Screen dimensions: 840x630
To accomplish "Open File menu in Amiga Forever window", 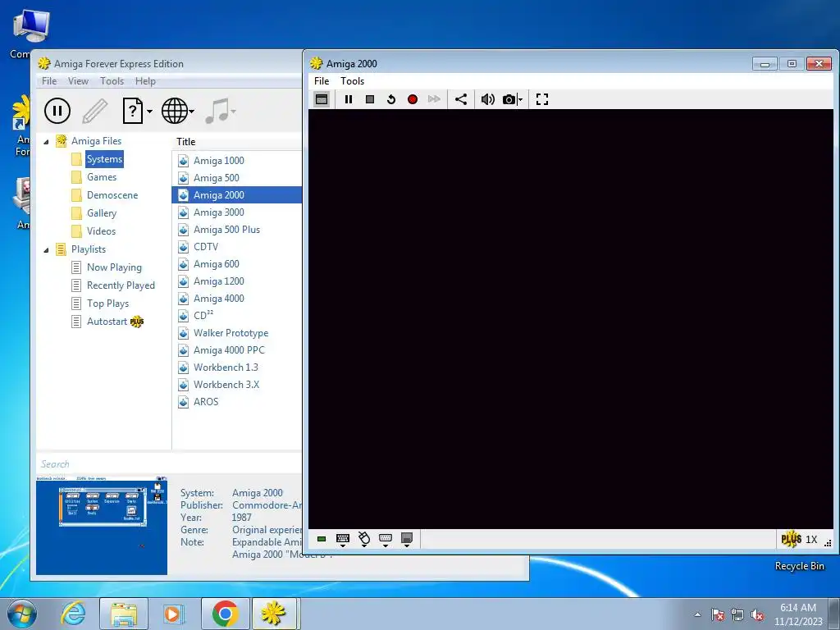I will 49,81.
